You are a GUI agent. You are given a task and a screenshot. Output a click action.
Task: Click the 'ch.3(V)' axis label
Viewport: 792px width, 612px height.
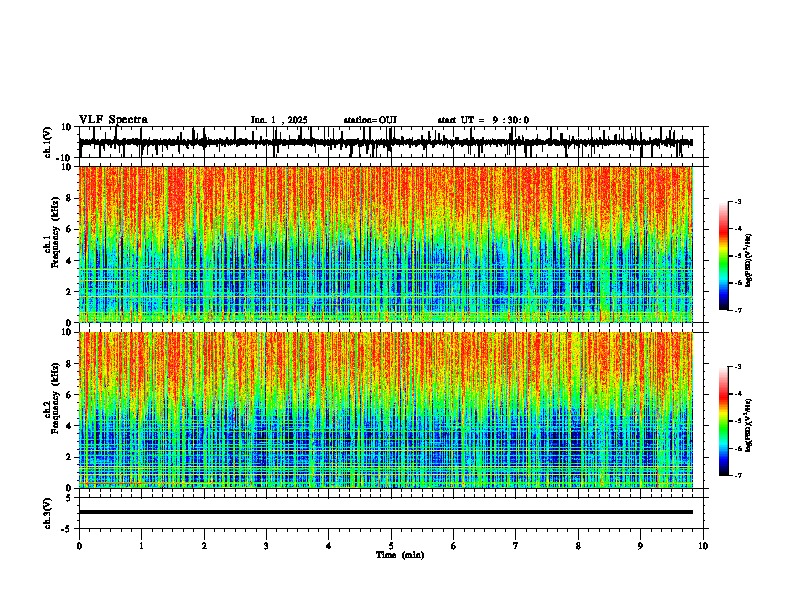click(x=48, y=513)
